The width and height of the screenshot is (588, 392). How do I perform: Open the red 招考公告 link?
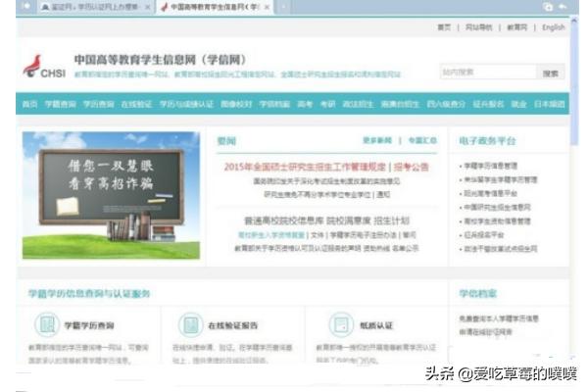pyautogui.click(x=411, y=167)
